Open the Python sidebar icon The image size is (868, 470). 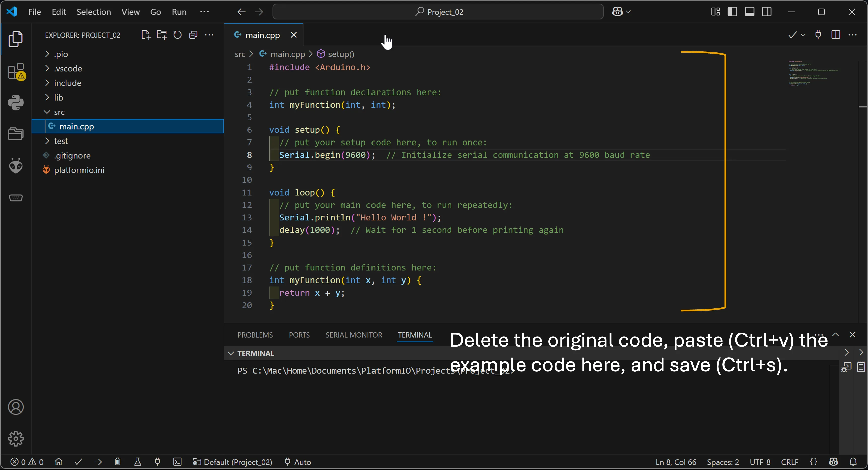(16, 102)
